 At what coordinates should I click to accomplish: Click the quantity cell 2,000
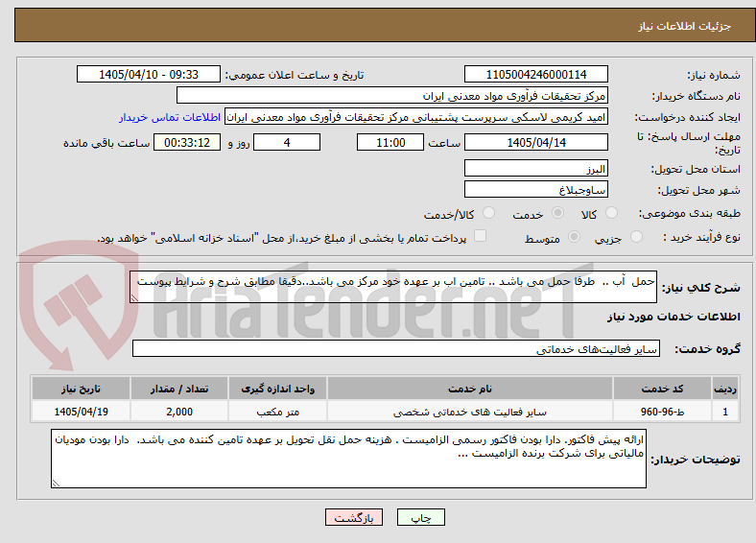pos(179,412)
